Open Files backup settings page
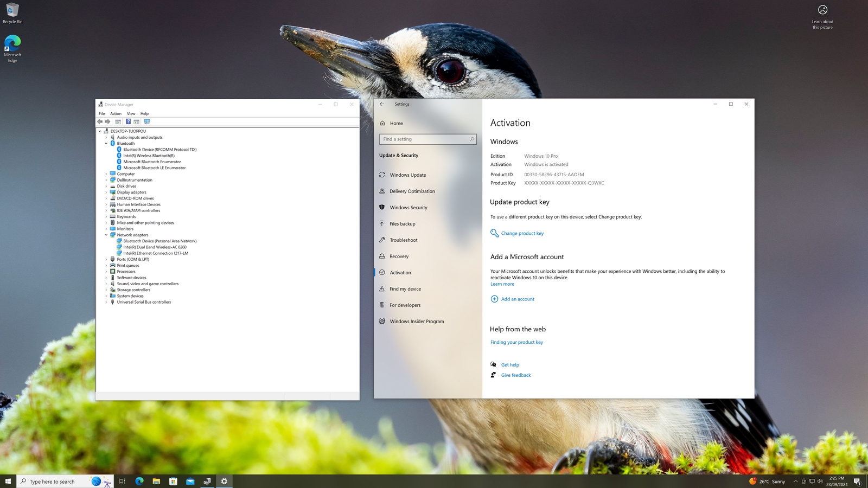Screen dimensions: 868x488 pyautogui.click(x=402, y=224)
